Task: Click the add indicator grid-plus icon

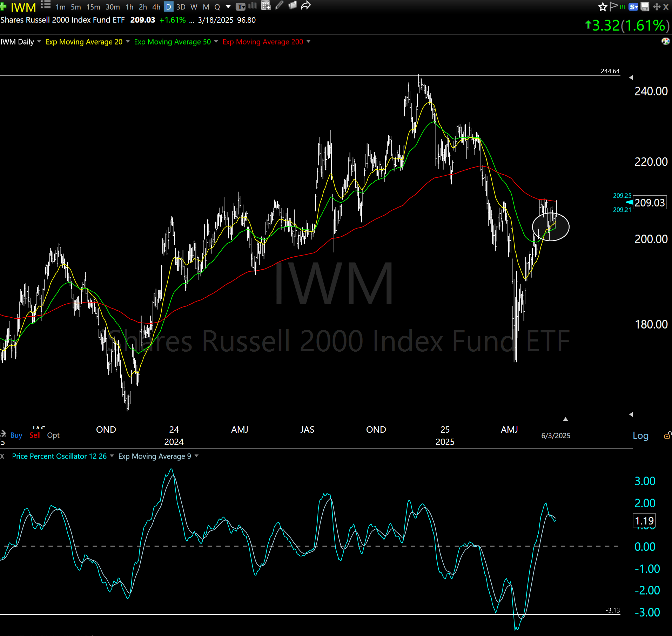Action: (266, 6)
